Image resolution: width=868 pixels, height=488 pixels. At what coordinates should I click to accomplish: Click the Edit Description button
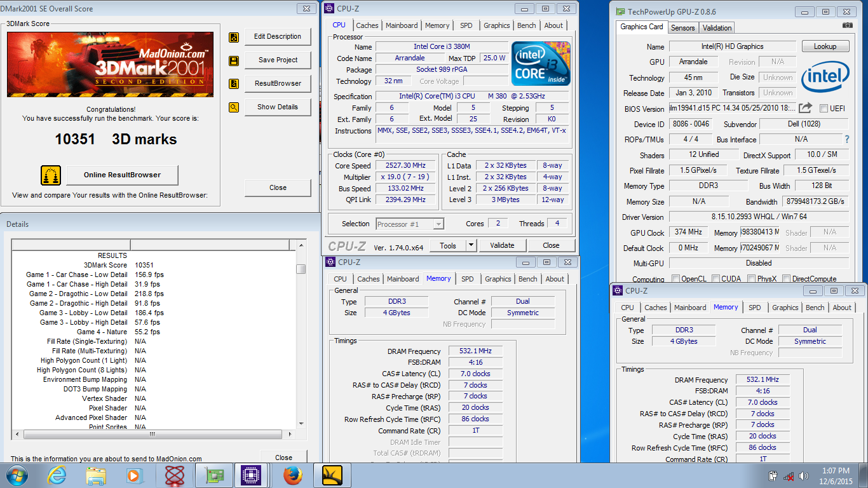278,37
